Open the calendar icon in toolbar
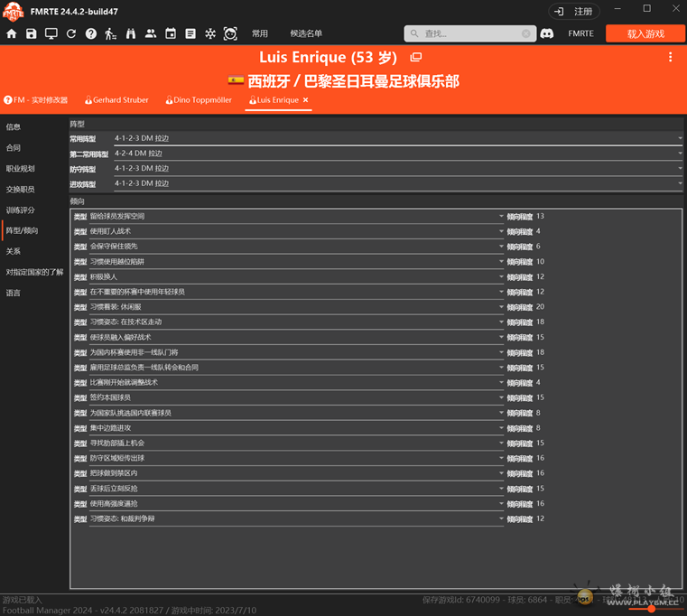This screenshot has width=687, height=616. (171, 33)
